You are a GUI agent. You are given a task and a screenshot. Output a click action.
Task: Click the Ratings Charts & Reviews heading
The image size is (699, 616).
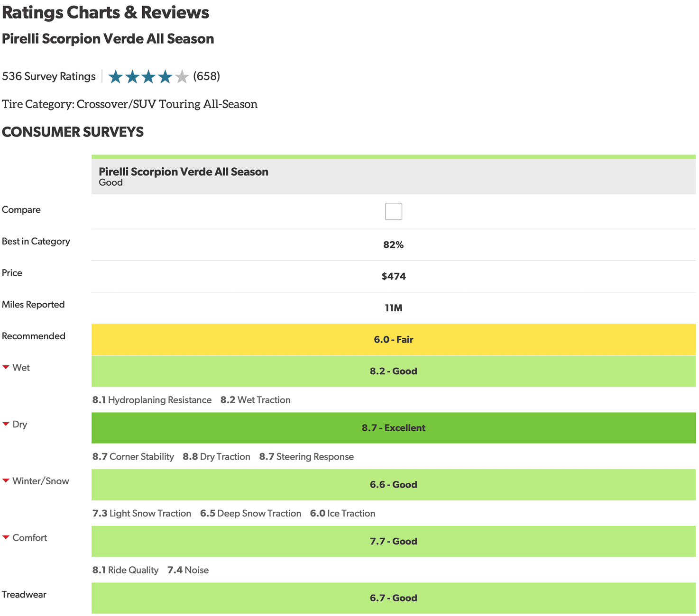pos(106,13)
